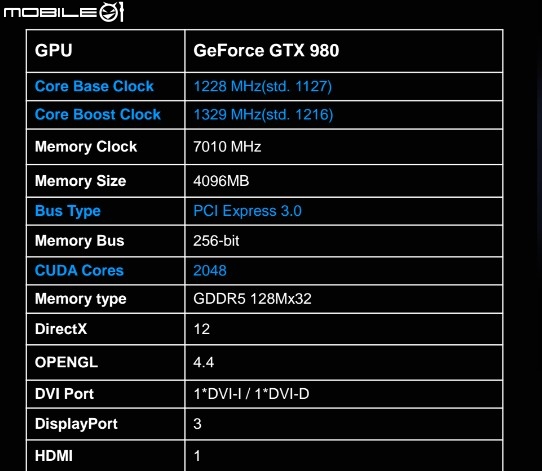Viewport: 542px width, 471px height.
Task: Select the Memory Clock row label
Action: (86, 147)
